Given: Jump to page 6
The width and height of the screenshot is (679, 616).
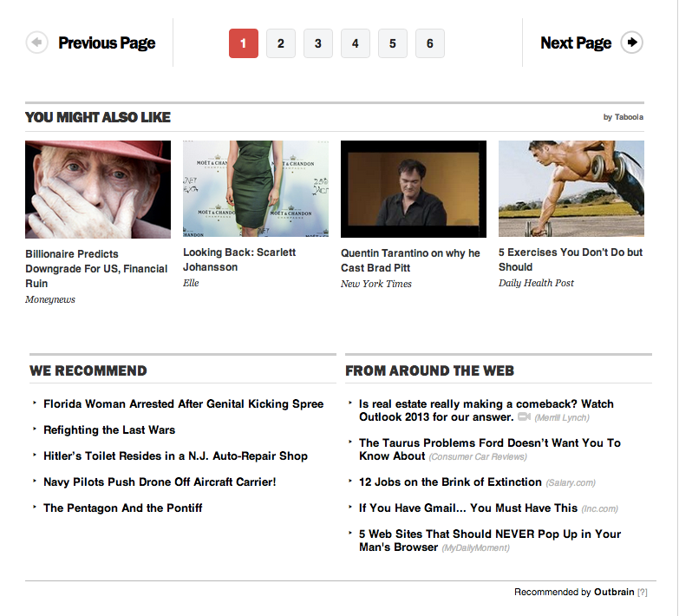Looking at the screenshot, I should pyautogui.click(x=429, y=43).
